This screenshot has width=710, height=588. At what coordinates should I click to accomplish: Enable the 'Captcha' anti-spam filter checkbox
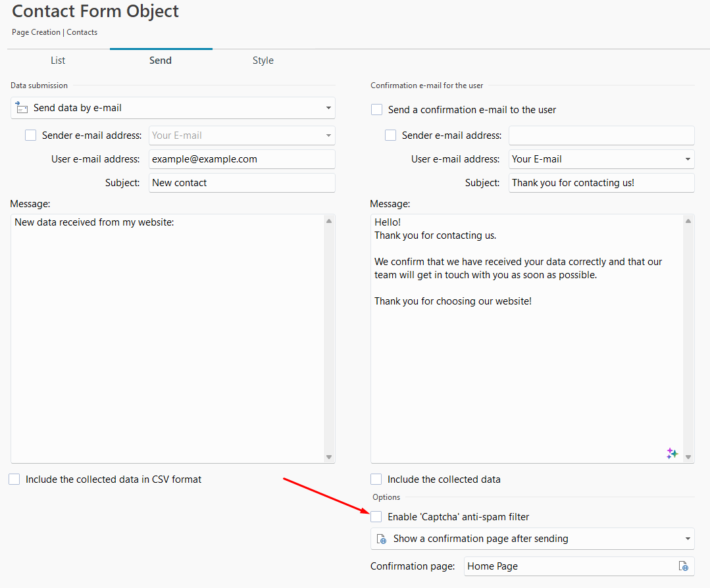[376, 517]
